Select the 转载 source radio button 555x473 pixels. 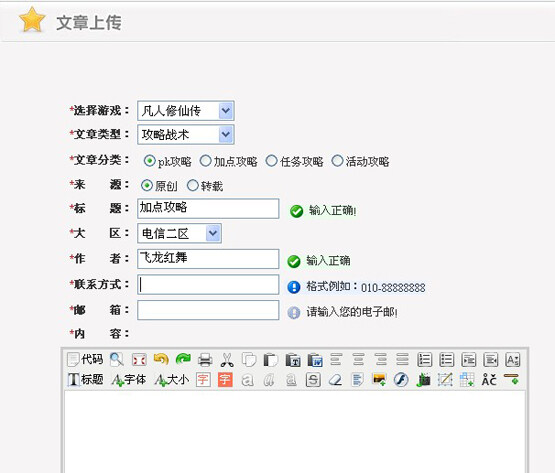193,185
